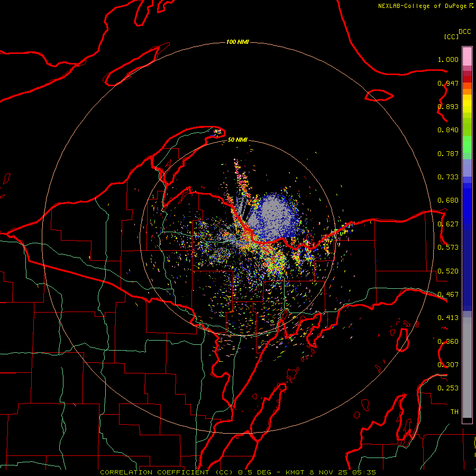Viewport: 476px width, 476px height.
Task: Click the 0.413 scale value
Action: point(448,318)
